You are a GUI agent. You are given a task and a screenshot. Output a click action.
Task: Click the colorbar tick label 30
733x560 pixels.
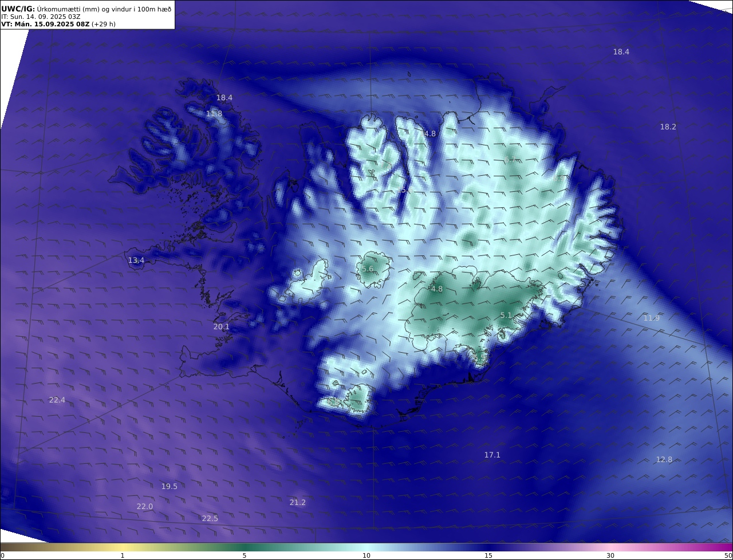pos(610,555)
